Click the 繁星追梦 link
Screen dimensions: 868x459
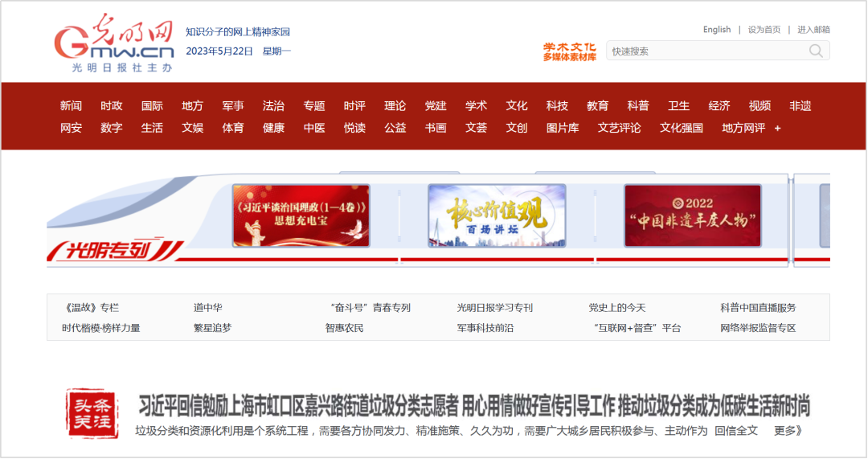click(x=212, y=328)
